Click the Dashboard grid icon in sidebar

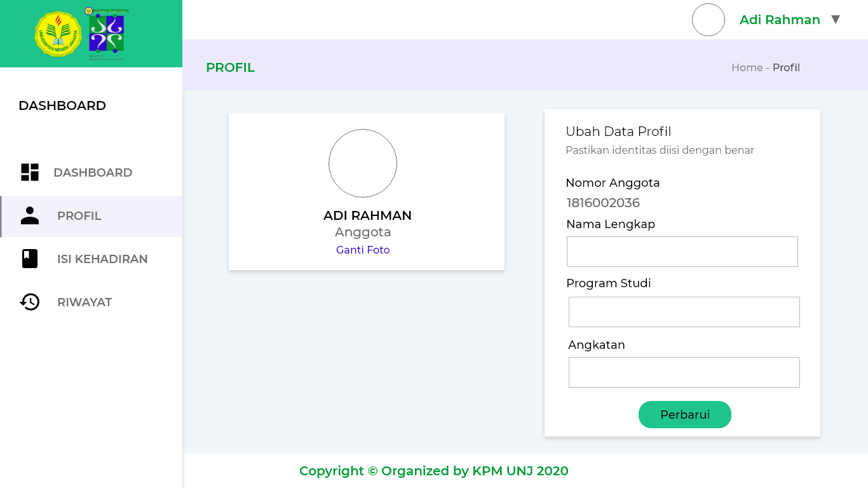click(30, 172)
